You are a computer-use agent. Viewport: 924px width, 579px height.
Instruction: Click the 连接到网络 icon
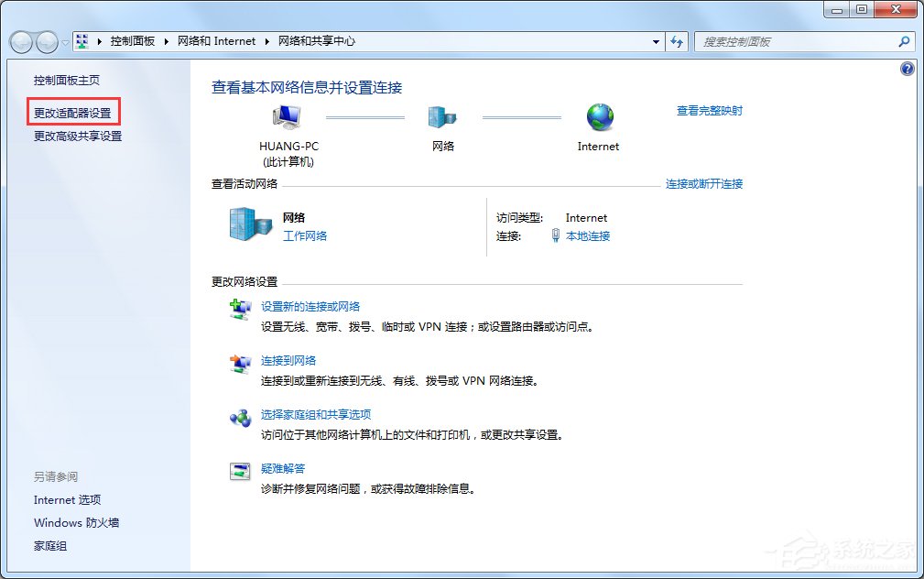tap(240, 364)
